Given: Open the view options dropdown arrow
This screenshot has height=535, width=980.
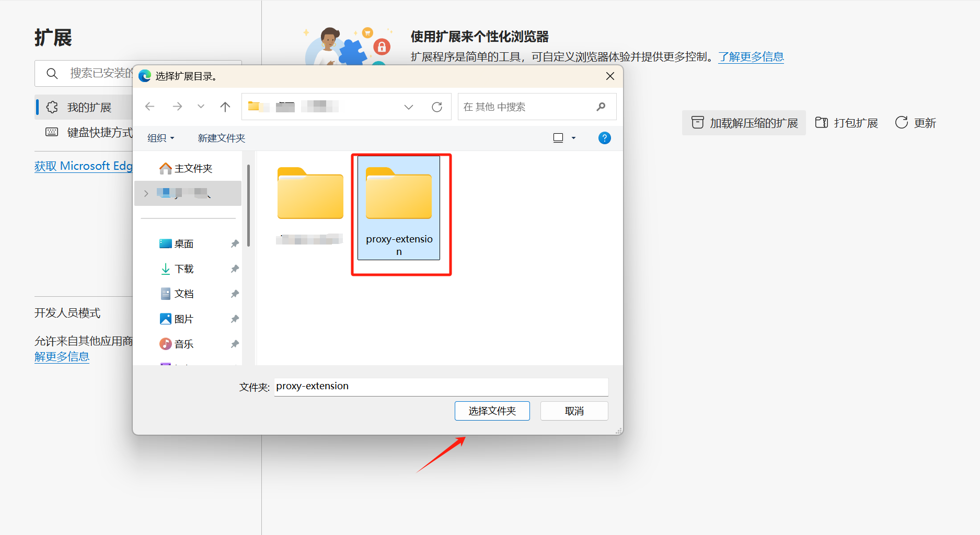Looking at the screenshot, I should (573, 138).
